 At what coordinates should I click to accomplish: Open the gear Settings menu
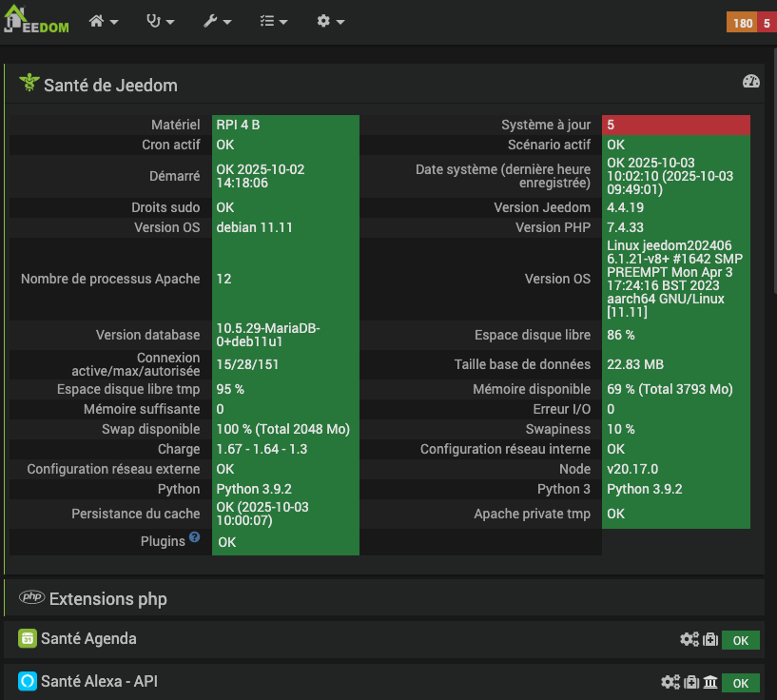tap(330, 21)
